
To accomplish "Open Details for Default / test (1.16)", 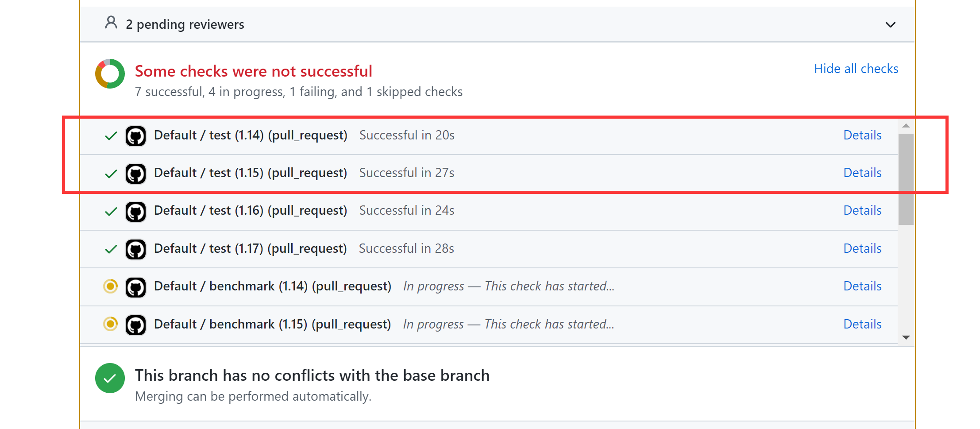I will click(x=862, y=211).
